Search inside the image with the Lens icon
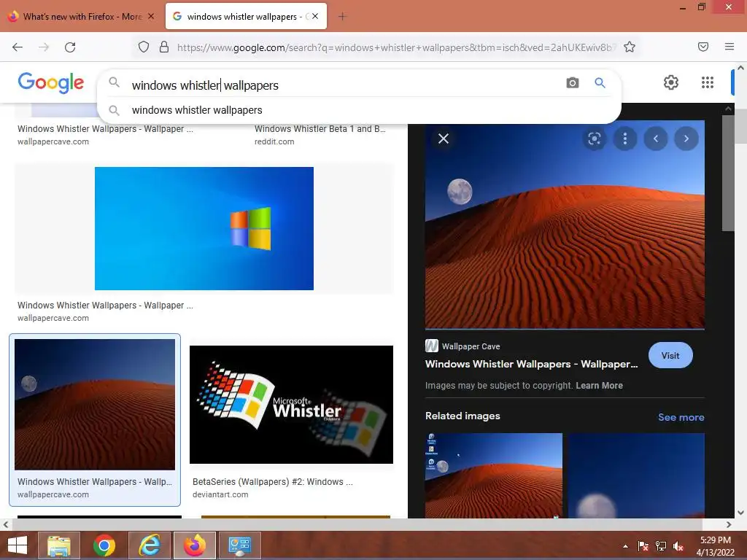The height and width of the screenshot is (560, 747). pyautogui.click(x=594, y=139)
